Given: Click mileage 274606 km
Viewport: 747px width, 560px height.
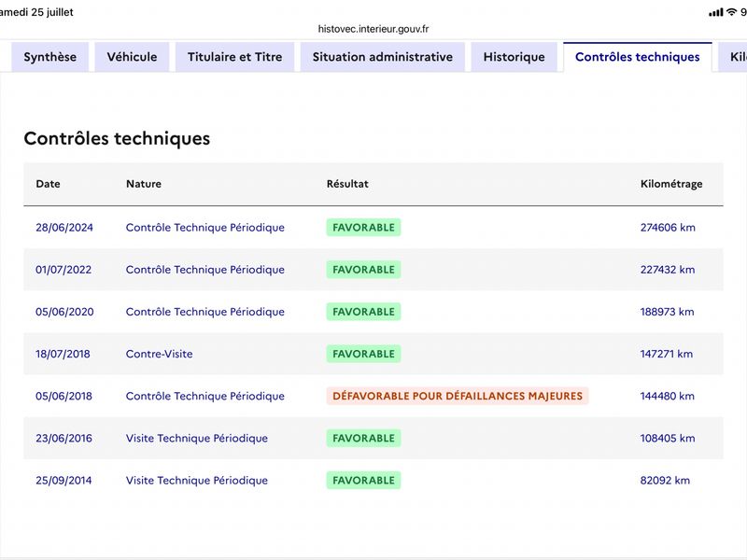Looking at the screenshot, I should click(668, 228).
